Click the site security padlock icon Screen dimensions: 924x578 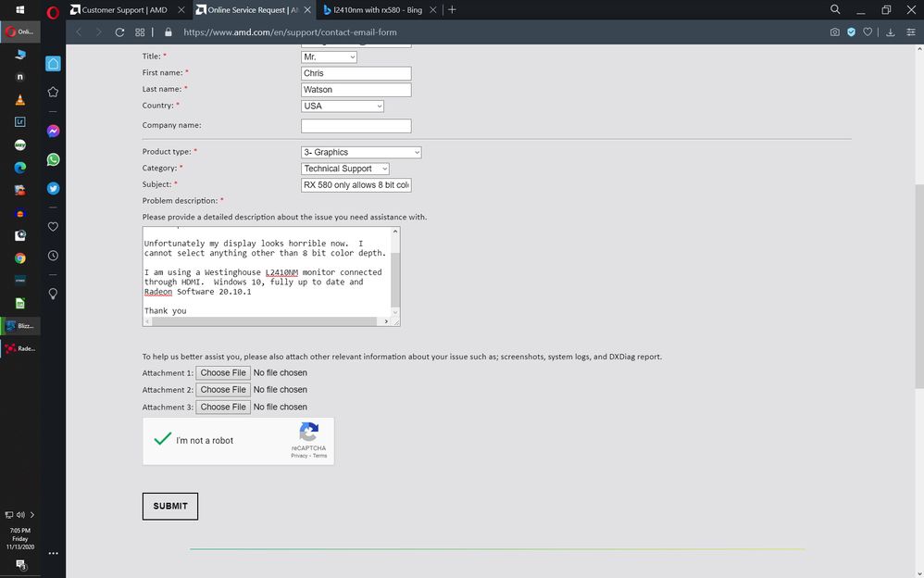click(x=169, y=32)
